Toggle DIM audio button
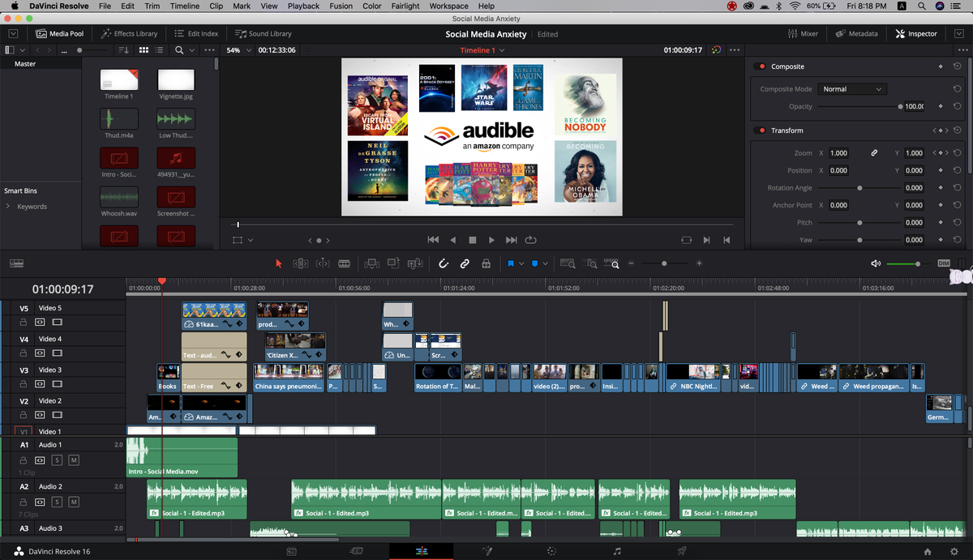Viewport: 973px width, 560px height. pos(943,263)
